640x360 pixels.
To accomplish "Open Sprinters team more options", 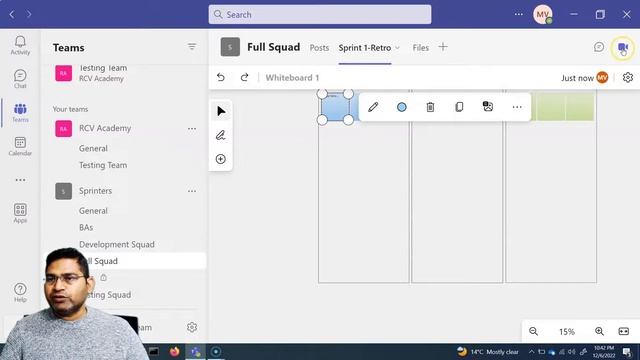I will point(192,191).
